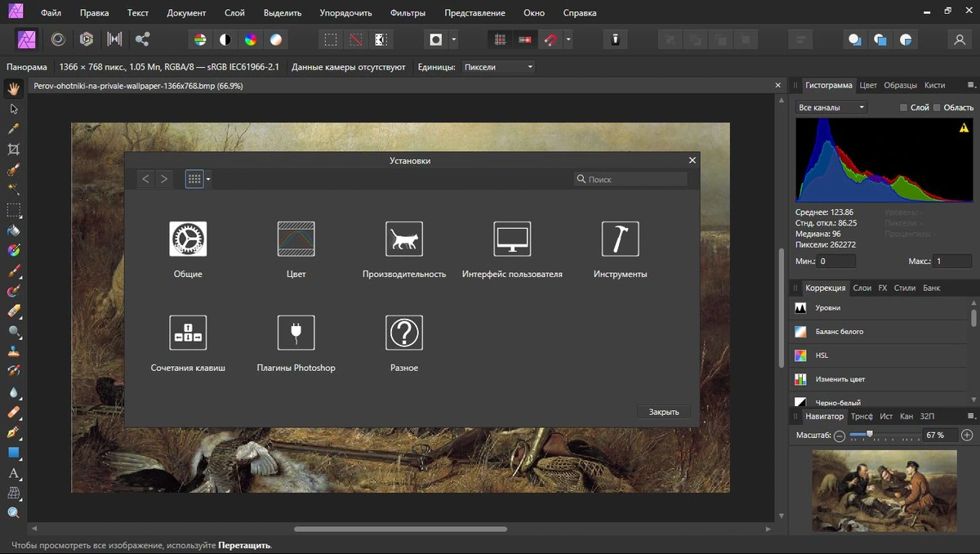The image size is (980, 554).
Task: Switch to the Tone Mapping Persona icon
Action: [x=114, y=39]
